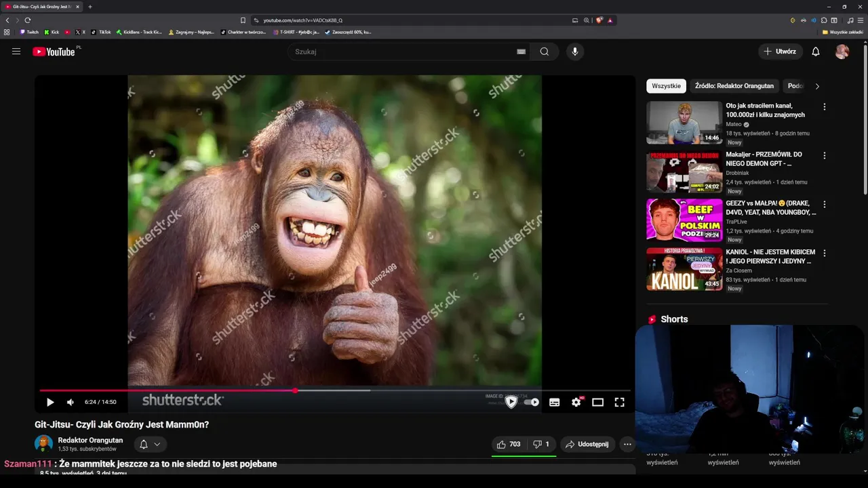The width and height of the screenshot is (868, 488).
Task: Open the Brave Rewards triangle icon
Action: 610,20
